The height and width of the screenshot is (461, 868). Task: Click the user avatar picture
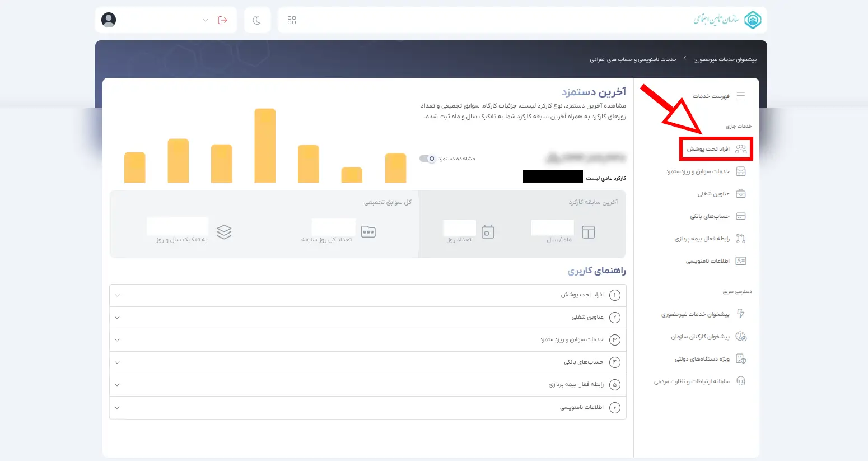tap(109, 20)
